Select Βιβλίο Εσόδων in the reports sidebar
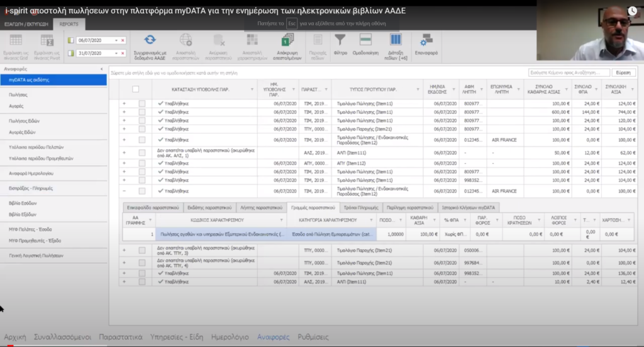This screenshot has height=347, width=644. click(x=23, y=204)
